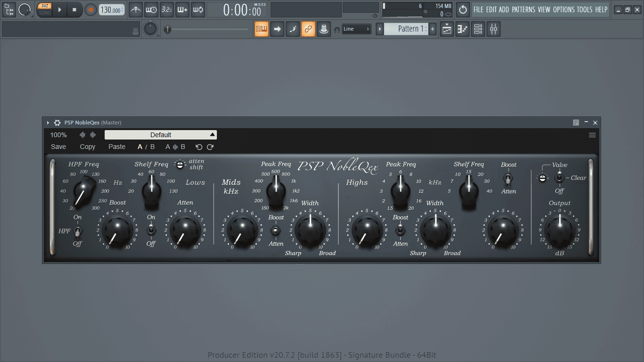Open the Mixer view icon
The height and width of the screenshot is (362, 644).
494,29
